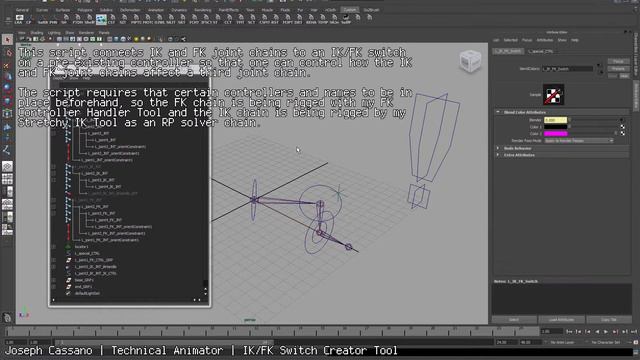Image resolution: width=640 pixels, height=360 pixels.
Task: Expand l_joint1_FK_CTRL_GRP row in outliner
Action: point(54,260)
